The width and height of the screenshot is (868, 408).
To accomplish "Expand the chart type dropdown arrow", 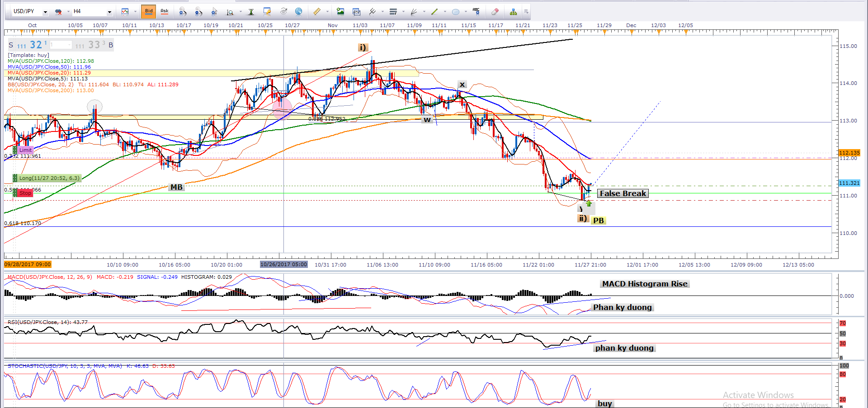I will (x=135, y=12).
